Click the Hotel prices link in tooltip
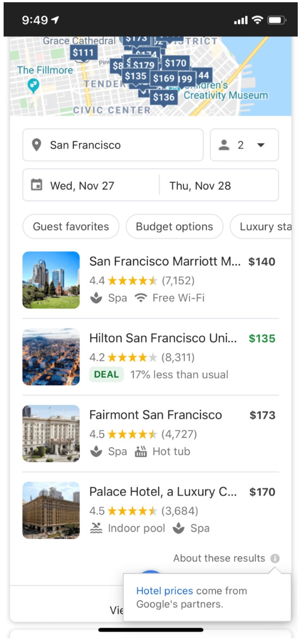Image resolution: width=300 pixels, height=644 pixels. [x=165, y=591]
